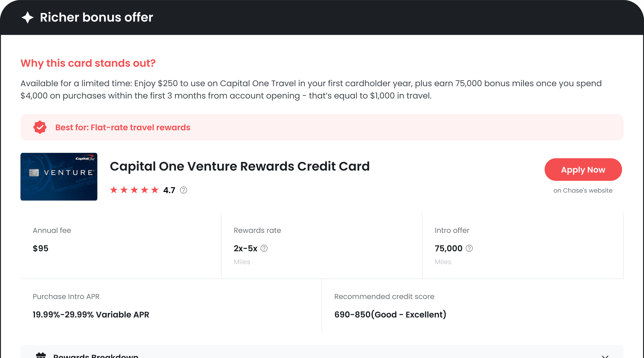This screenshot has width=644, height=358.
Task: Click the gift icon next to Rewards Breakdown
Action: (41, 355)
